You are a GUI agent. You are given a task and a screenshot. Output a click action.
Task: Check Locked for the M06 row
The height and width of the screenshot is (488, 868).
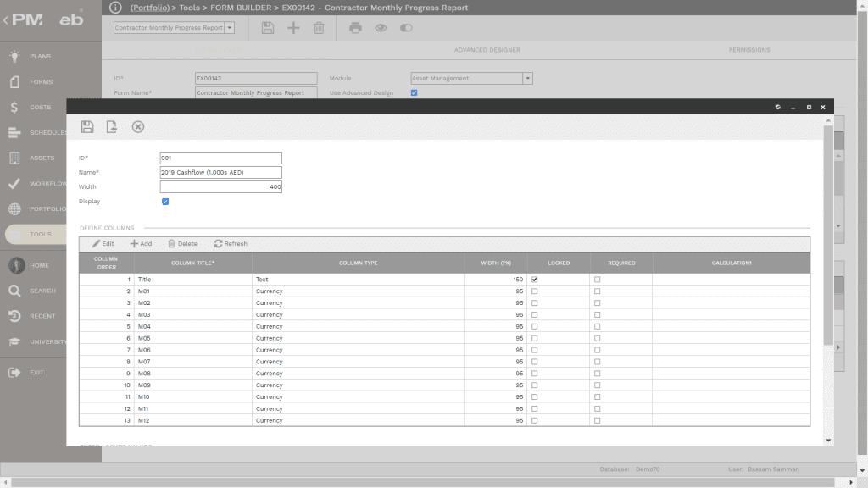[534, 350]
